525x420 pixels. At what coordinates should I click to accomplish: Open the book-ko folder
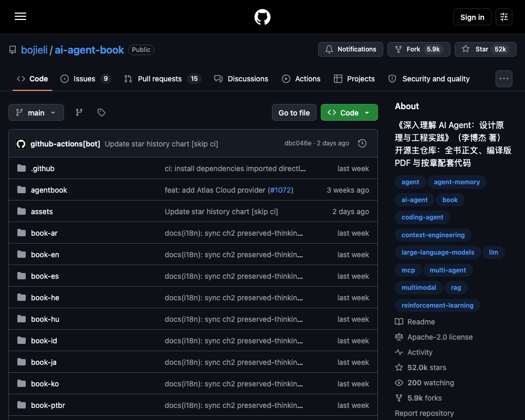click(x=45, y=384)
